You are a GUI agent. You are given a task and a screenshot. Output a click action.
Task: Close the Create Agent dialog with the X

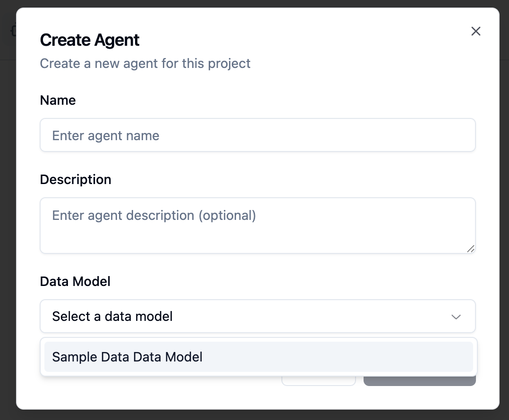[475, 31]
